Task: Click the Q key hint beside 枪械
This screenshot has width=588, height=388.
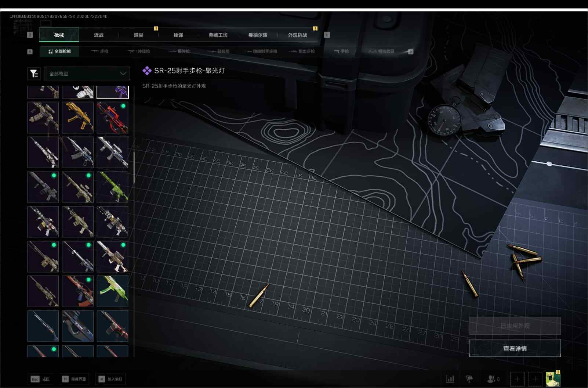Action: [30, 35]
